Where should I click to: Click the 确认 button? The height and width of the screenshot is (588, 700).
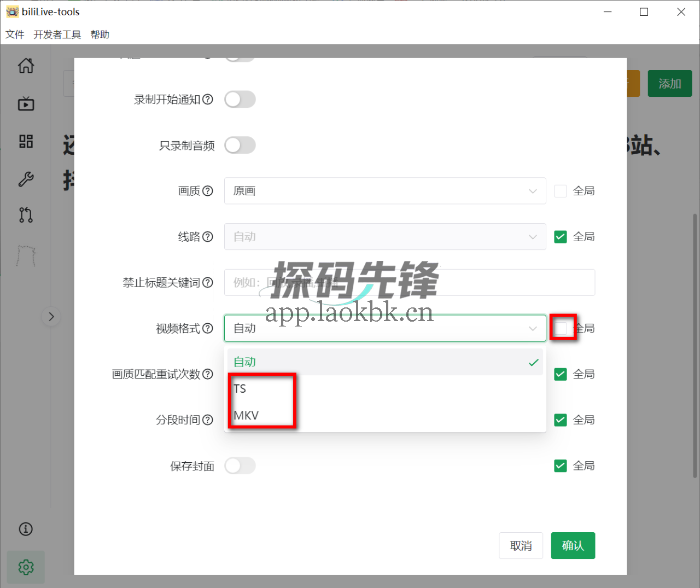click(573, 546)
